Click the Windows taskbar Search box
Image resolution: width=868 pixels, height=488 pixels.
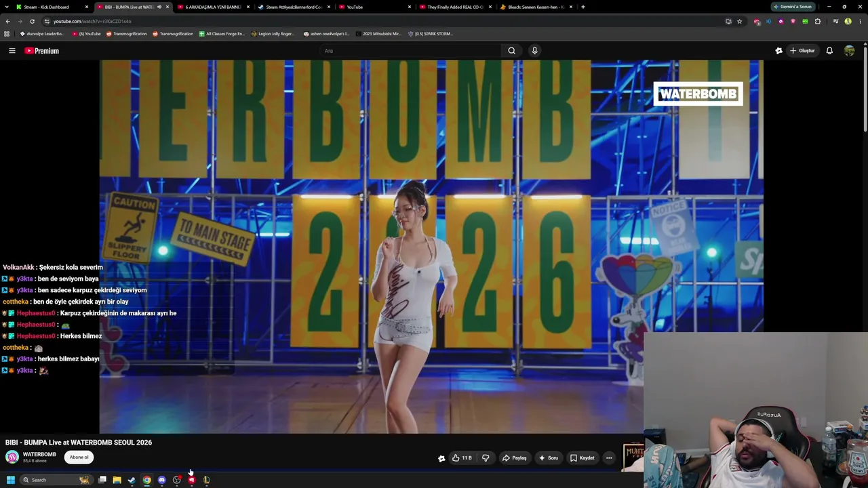56,480
